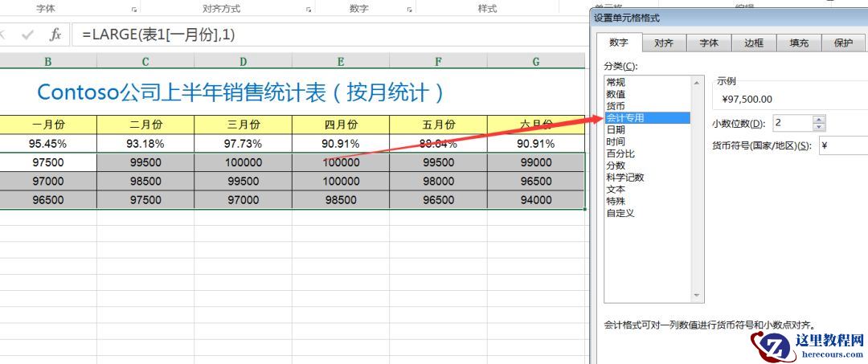Screen dimensions: 868x364
Task: Click cell showing 98500 in column E
Action: tap(341, 200)
